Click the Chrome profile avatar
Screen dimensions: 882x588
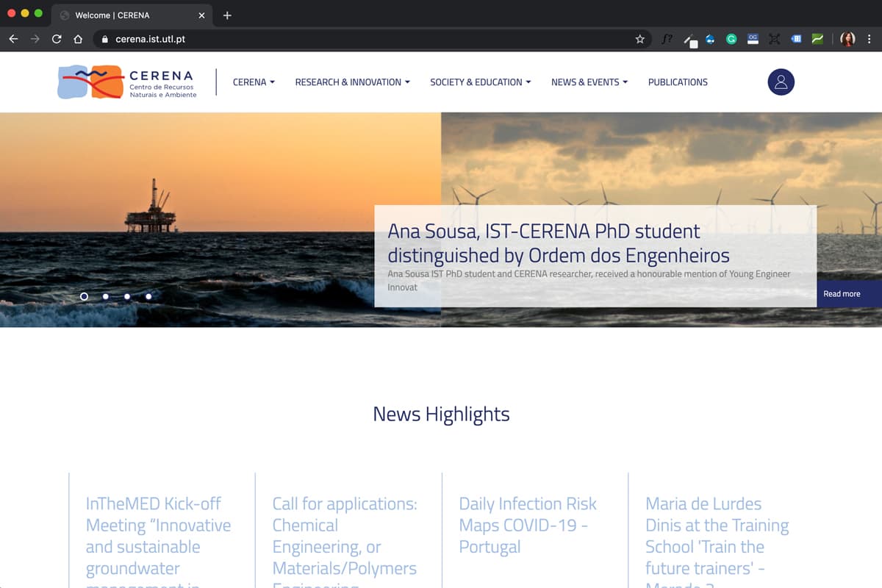(x=847, y=39)
